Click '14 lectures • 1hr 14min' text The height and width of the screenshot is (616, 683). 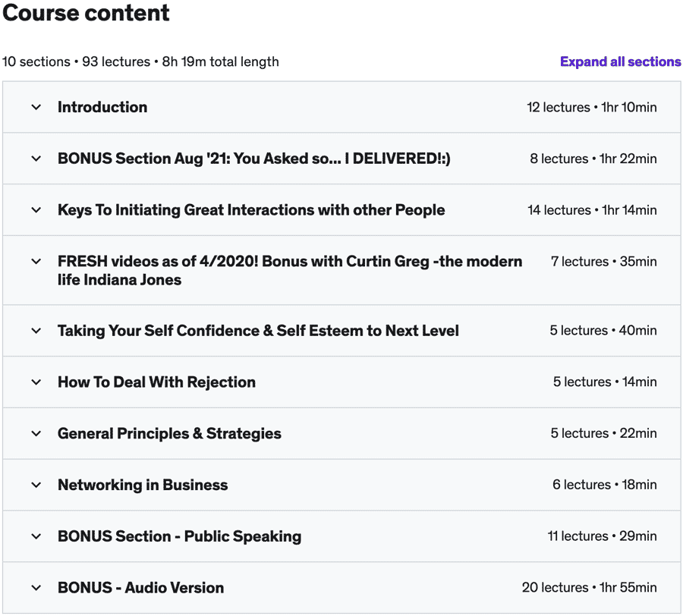tap(592, 210)
